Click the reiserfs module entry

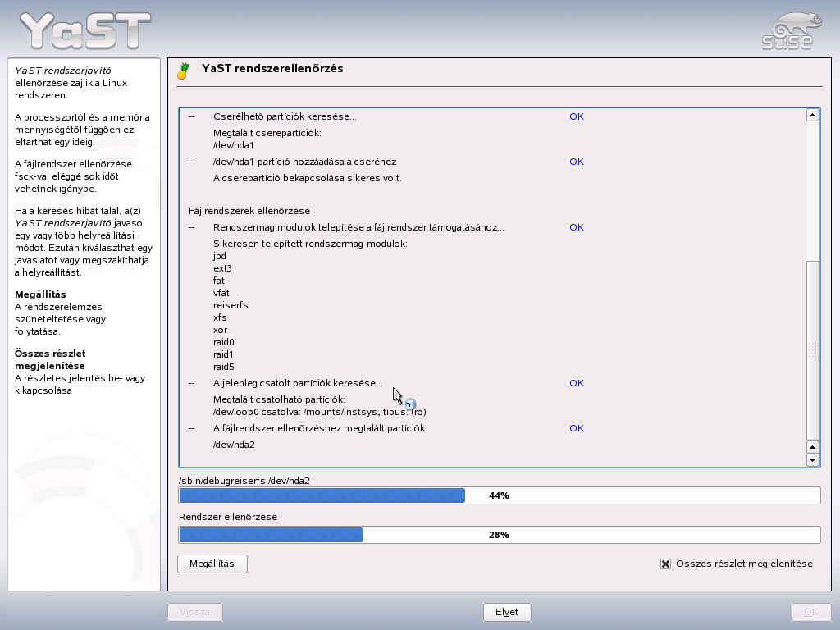pyautogui.click(x=231, y=305)
